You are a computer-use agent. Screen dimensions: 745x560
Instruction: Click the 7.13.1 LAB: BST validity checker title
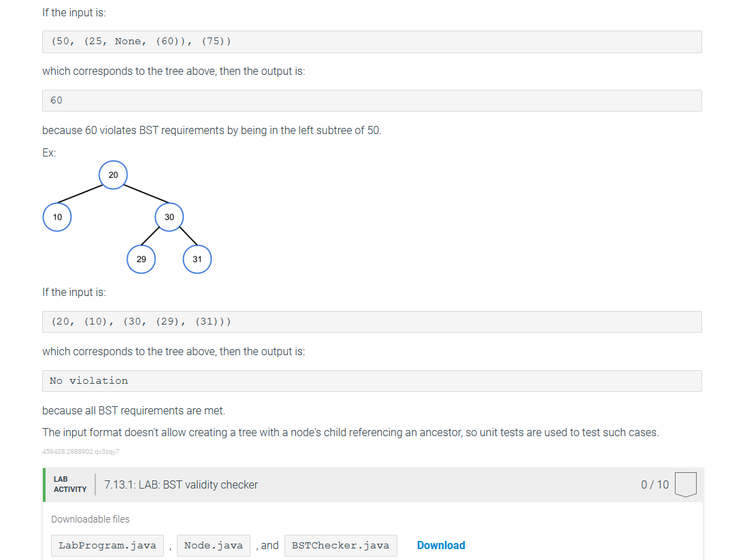[x=181, y=484]
